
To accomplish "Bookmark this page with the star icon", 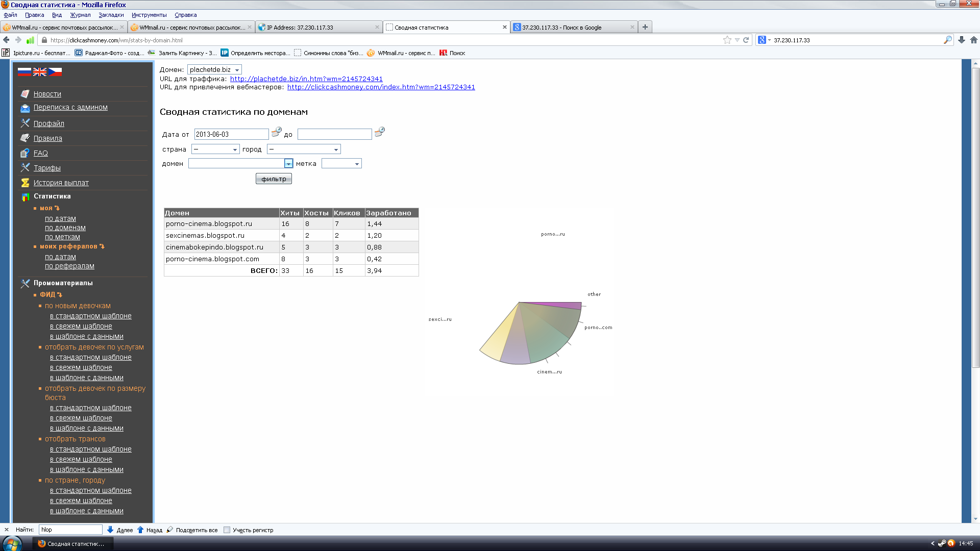I will coord(727,40).
